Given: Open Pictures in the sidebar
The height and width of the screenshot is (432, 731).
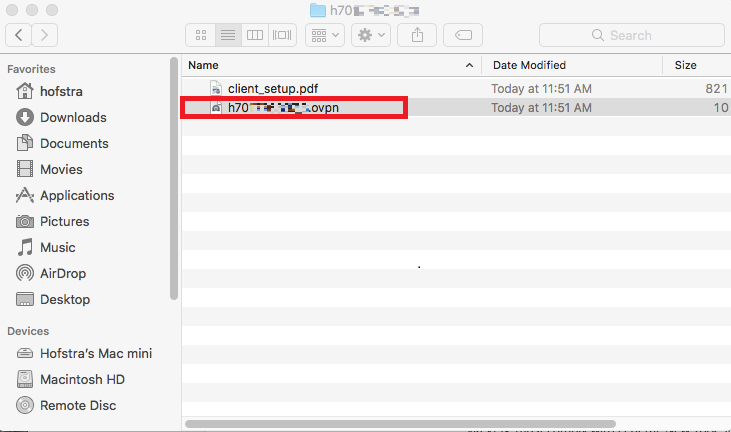Looking at the screenshot, I should pyautogui.click(x=64, y=221).
